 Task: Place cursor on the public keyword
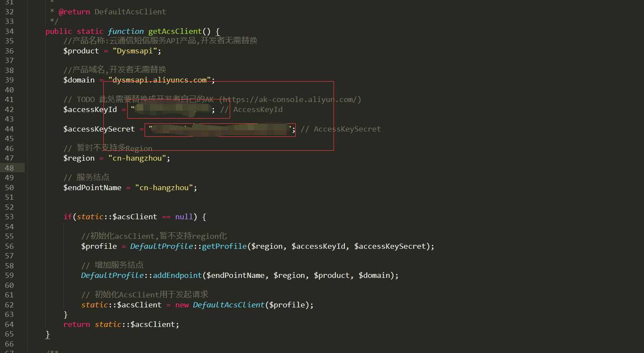coord(59,31)
